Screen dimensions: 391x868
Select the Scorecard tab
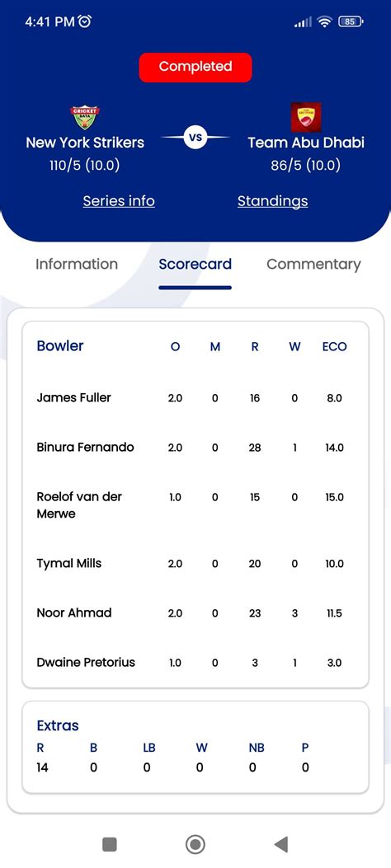coord(195,264)
